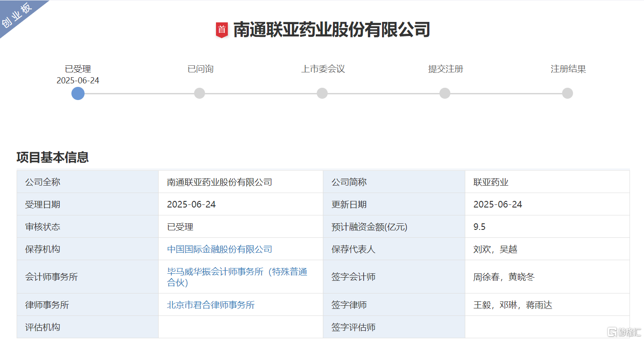Click the 签字会计师 label cell
644x340 pixels.
[394, 277]
